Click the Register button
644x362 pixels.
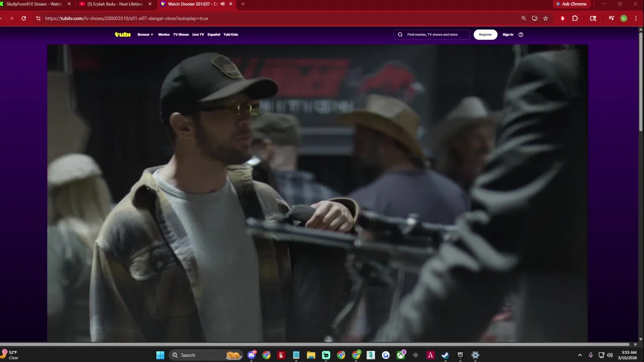(x=486, y=35)
